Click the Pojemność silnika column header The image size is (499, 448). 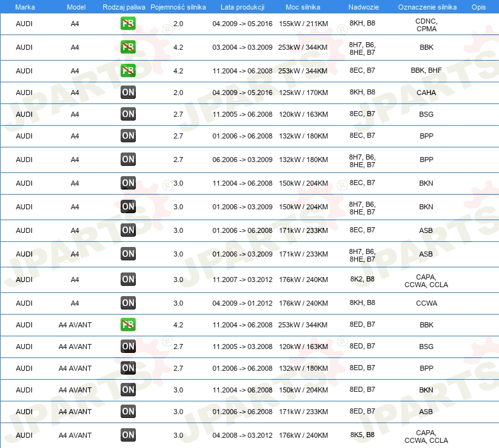tap(178, 6)
